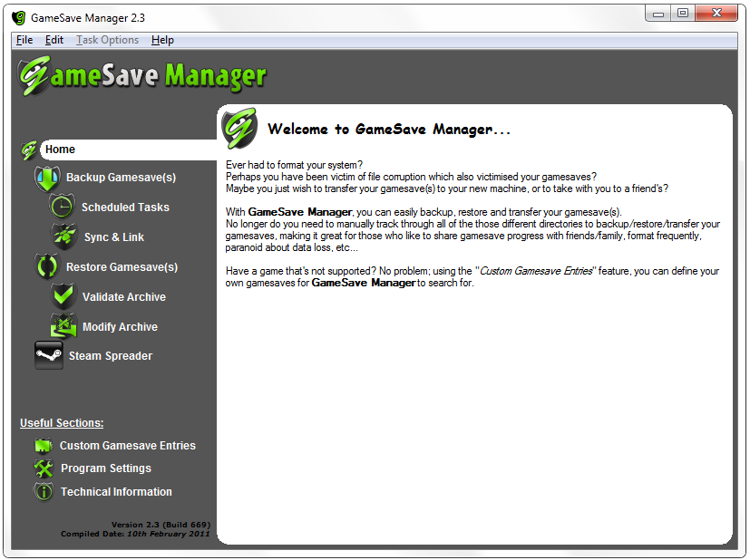This screenshot has width=750, height=560.
Task: Click the Restore Gamesave(s) circular arrows icon
Action: click(47, 266)
